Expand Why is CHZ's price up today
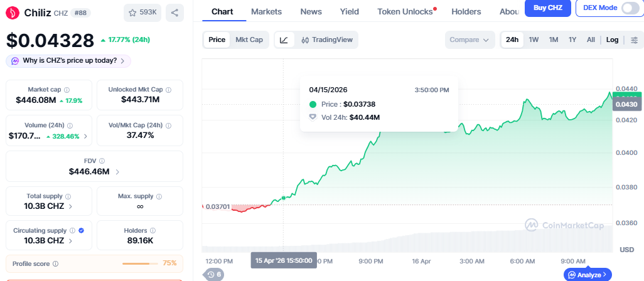The image size is (644, 281). 68,61
